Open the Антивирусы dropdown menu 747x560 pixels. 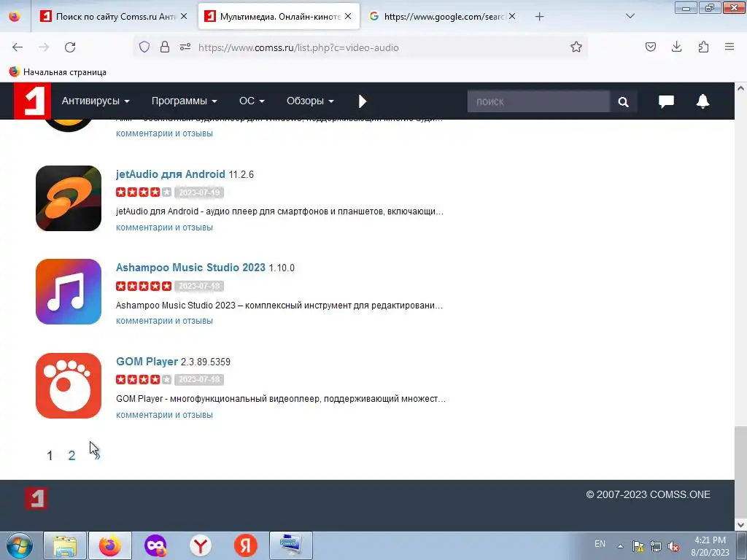[96, 101]
